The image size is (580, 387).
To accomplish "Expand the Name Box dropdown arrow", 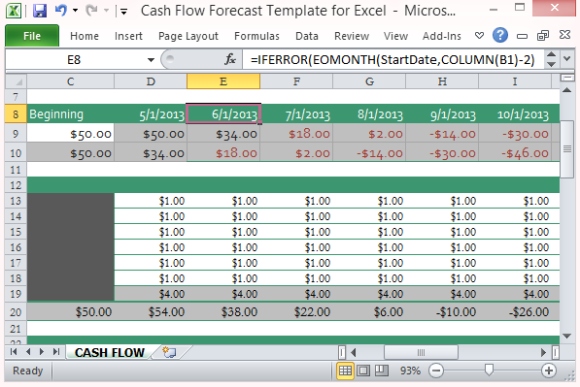I will (151, 60).
